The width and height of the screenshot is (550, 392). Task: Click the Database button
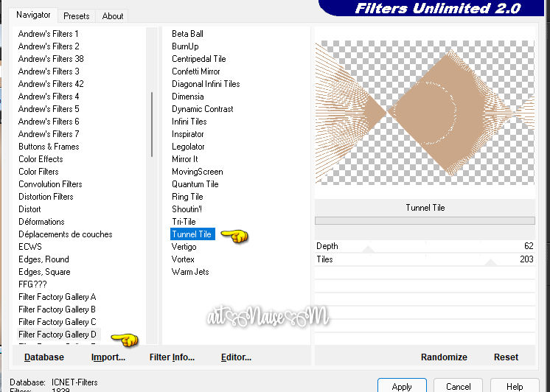click(x=44, y=357)
